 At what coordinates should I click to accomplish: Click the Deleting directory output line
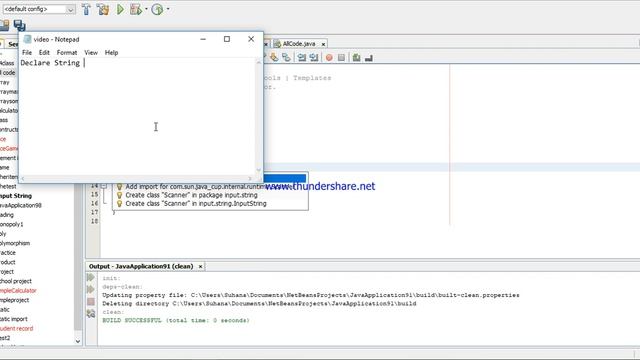pyautogui.click(x=259, y=304)
